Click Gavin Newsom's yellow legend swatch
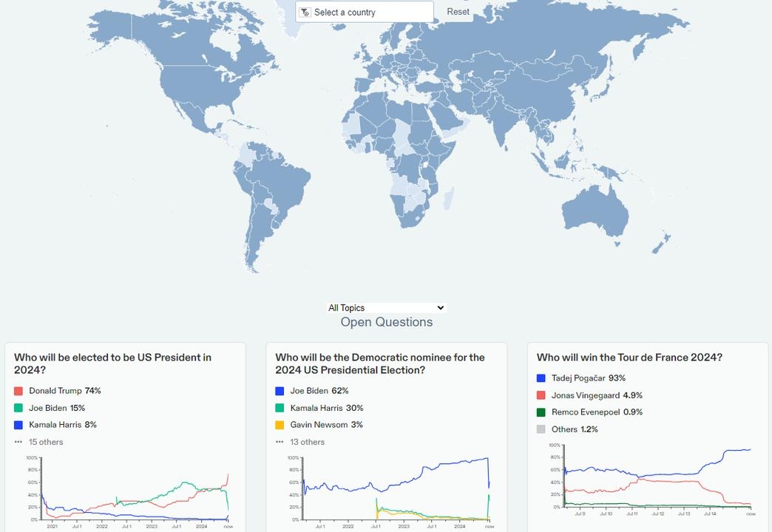Viewport: 772px width, 532px height. pyautogui.click(x=280, y=425)
